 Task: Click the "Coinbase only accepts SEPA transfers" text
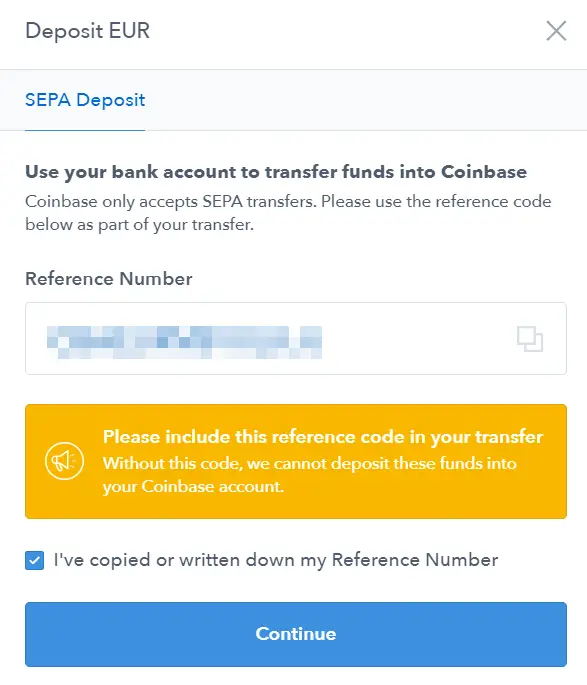pos(288,213)
